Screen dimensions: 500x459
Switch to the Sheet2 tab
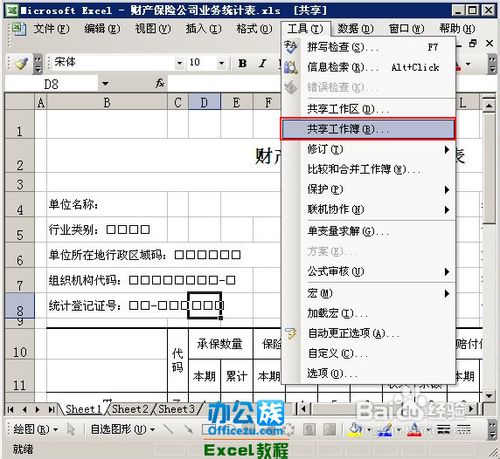point(130,409)
